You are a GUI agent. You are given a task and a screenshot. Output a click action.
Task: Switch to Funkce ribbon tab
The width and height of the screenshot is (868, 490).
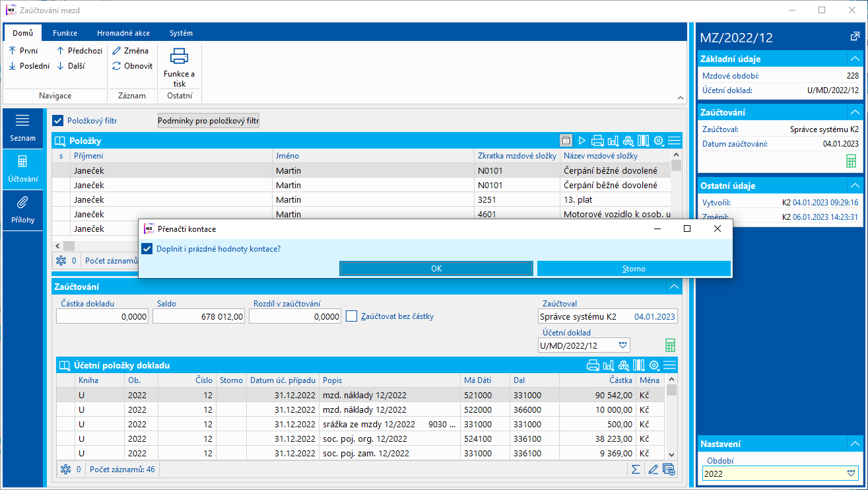65,33
